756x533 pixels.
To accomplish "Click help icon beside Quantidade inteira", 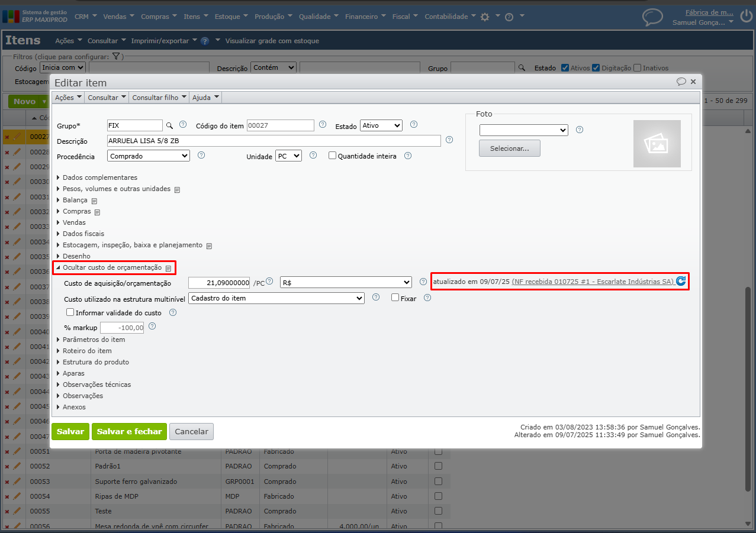I will [x=408, y=156].
